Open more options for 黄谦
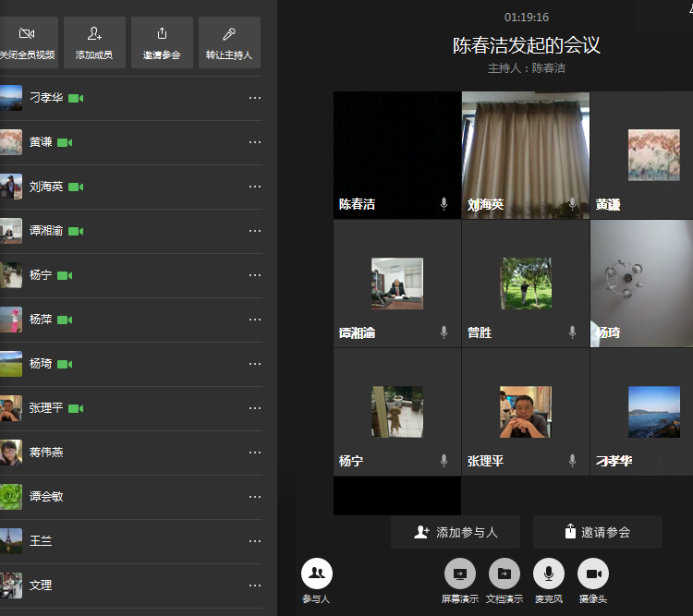693x616 pixels. pos(255,142)
